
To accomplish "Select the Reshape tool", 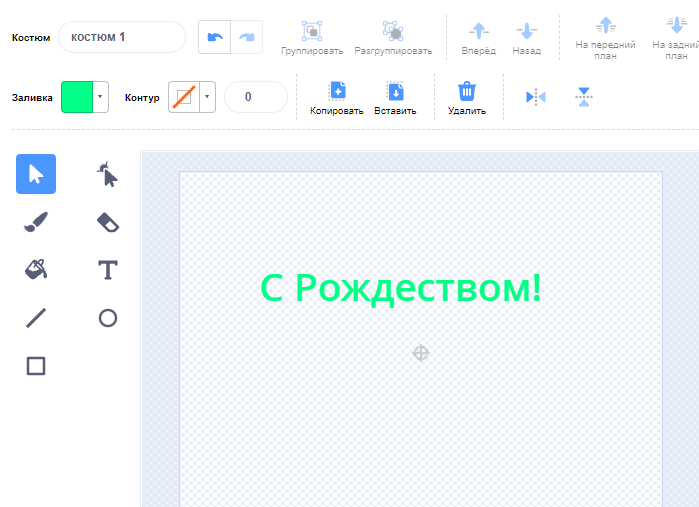I will click(108, 174).
